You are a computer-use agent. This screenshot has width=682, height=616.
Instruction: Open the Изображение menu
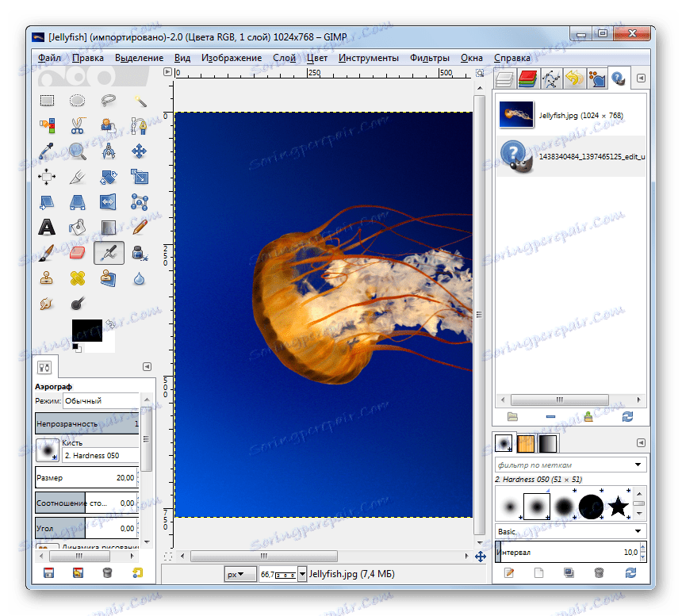click(232, 58)
